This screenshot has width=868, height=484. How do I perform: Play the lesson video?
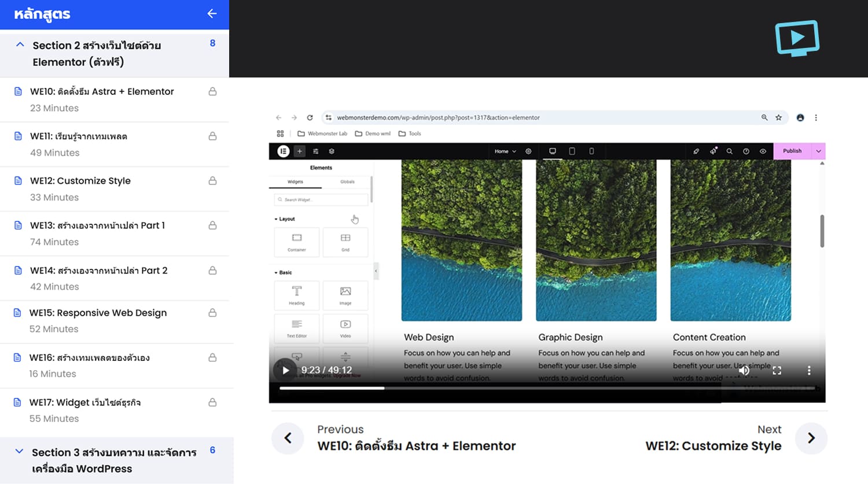(285, 370)
